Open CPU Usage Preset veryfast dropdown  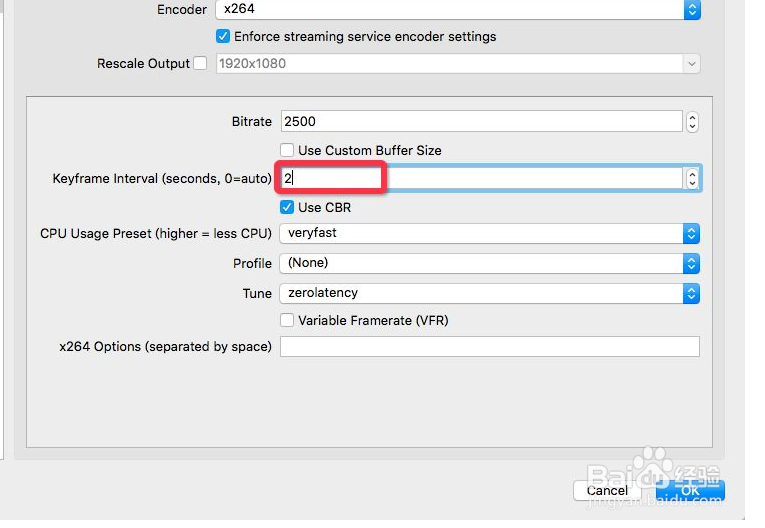[691, 234]
